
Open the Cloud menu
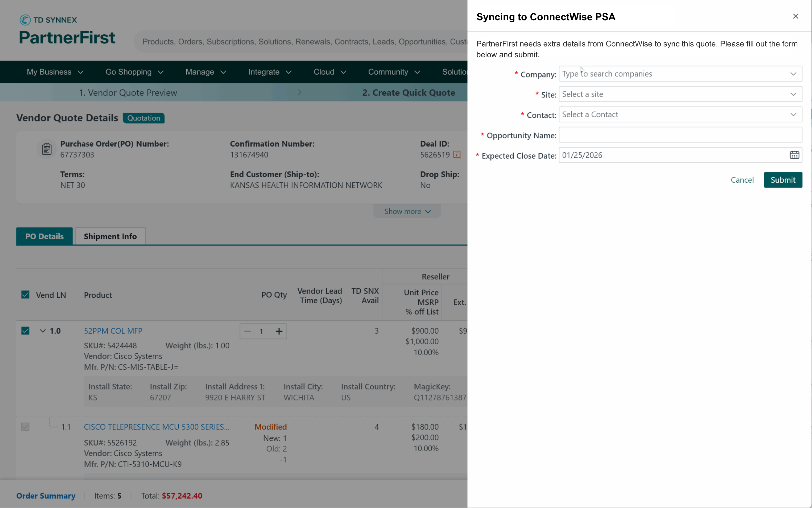[x=330, y=72]
